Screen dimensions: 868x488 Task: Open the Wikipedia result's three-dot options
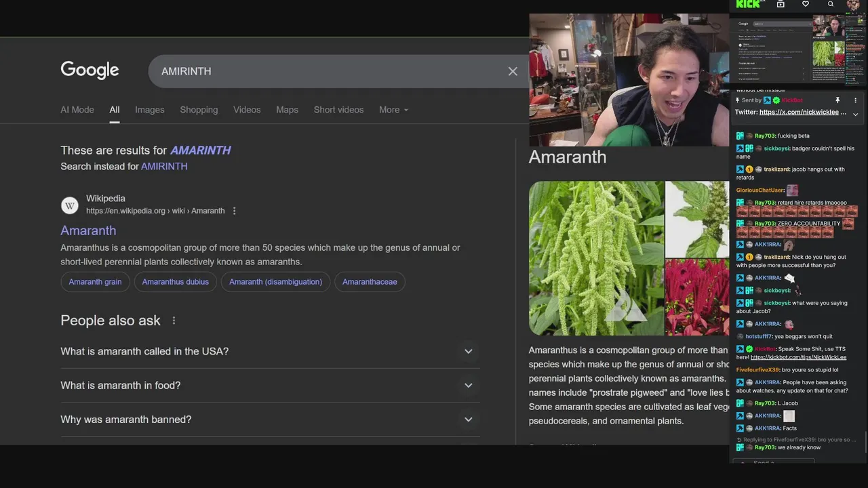(235, 211)
